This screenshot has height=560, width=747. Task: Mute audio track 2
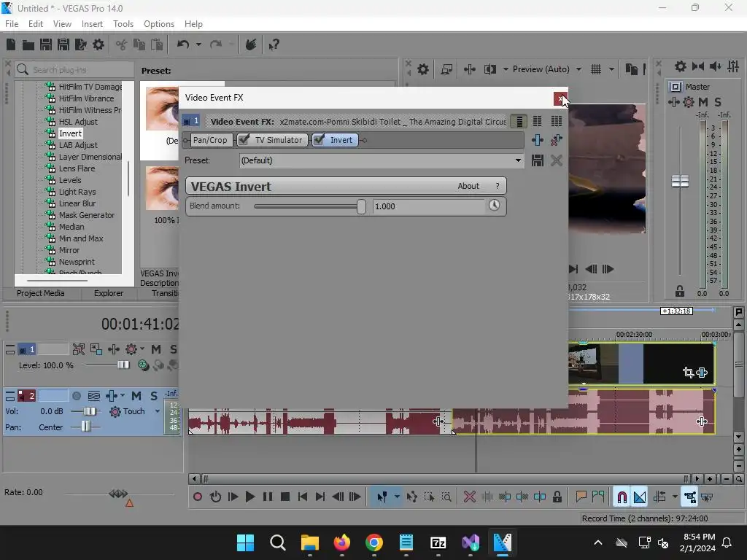click(136, 396)
